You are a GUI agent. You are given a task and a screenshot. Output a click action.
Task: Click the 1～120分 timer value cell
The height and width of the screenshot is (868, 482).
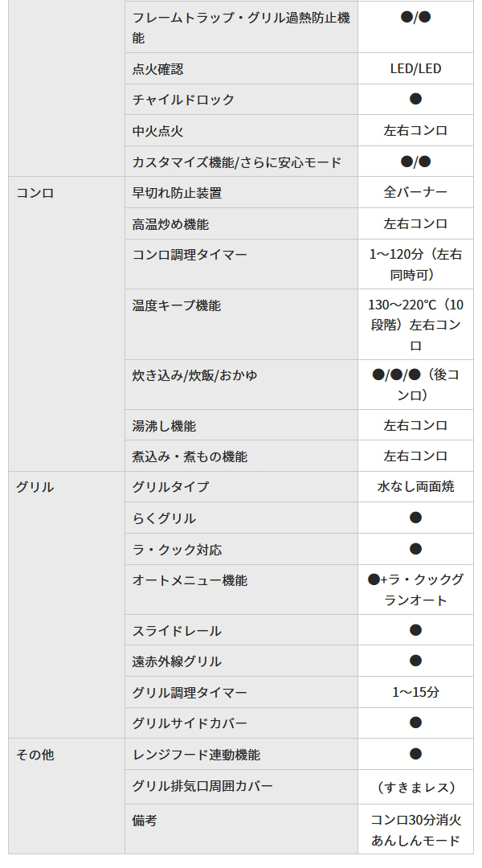click(415, 264)
